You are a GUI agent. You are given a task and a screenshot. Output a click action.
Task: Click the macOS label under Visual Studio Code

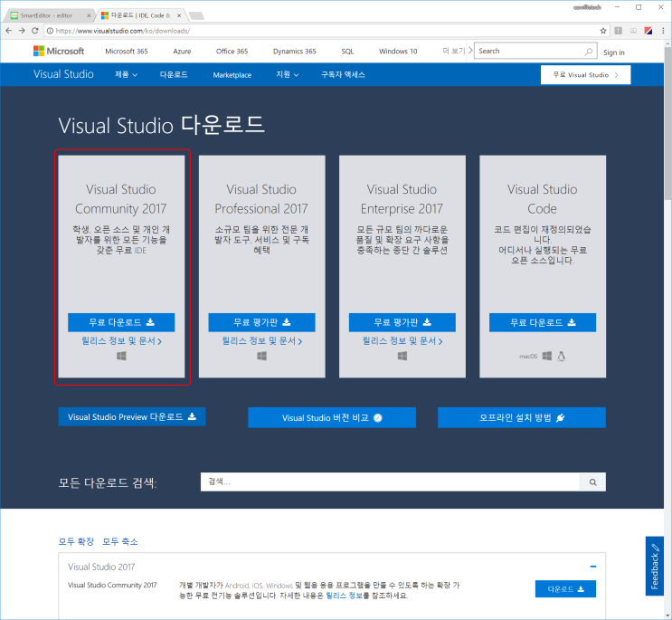[x=528, y=357]
